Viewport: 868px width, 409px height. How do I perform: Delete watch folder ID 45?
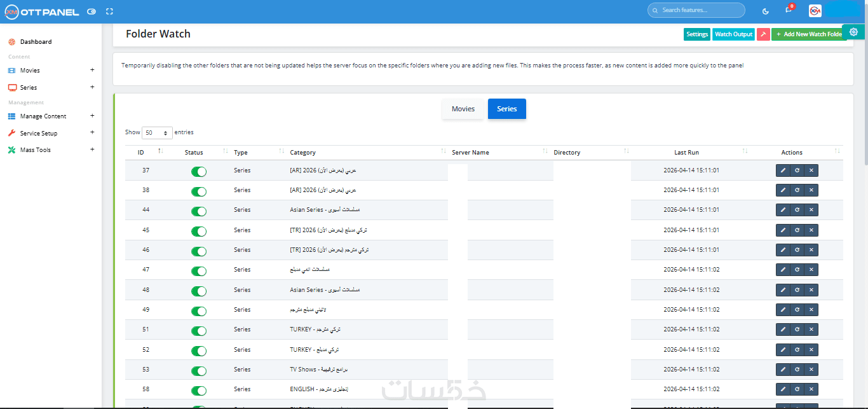811,230
